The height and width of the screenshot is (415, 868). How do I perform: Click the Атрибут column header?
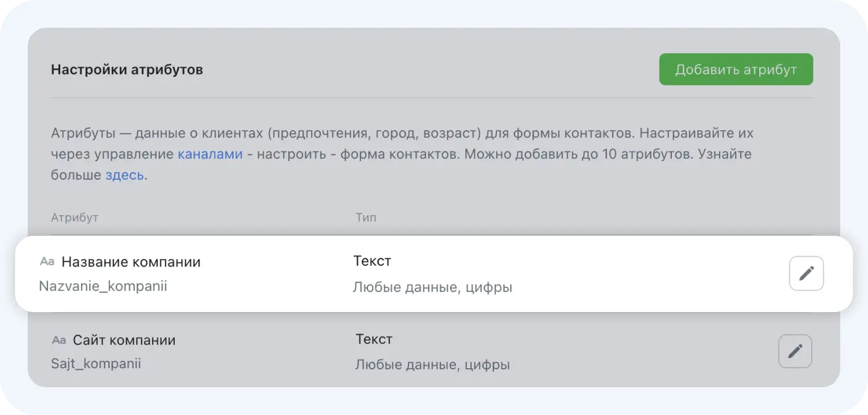(x=74, y=217)
